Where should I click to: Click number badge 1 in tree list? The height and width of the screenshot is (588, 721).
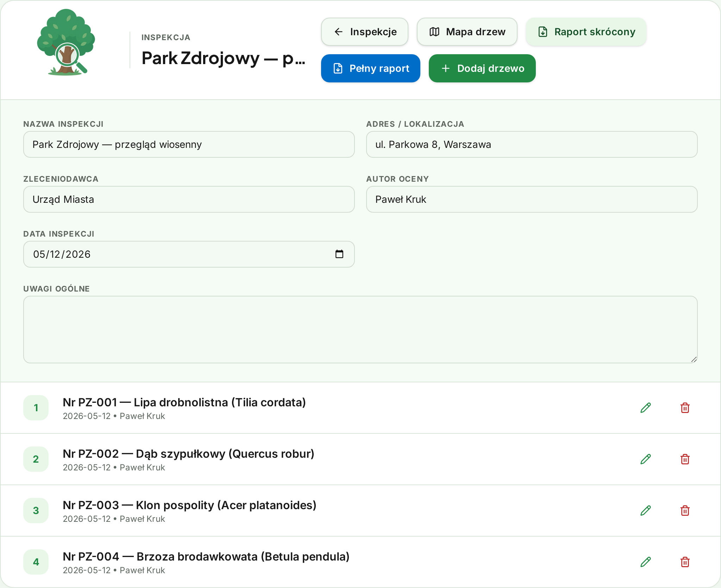[x=36, y=408]
